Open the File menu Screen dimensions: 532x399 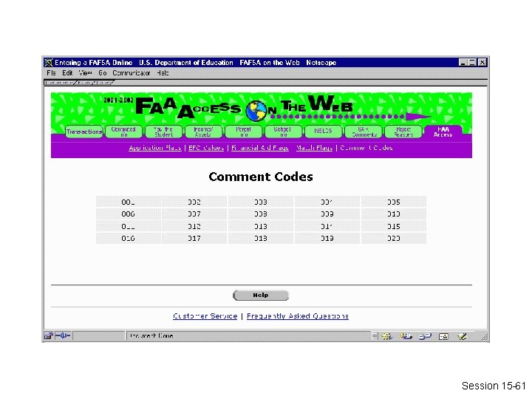(51, 73)
